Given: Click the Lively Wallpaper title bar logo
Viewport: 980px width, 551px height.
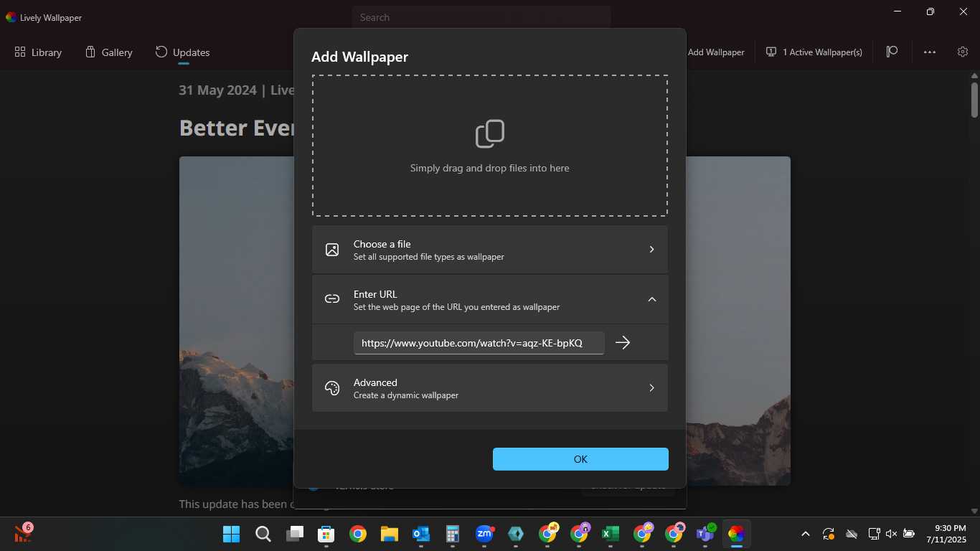Looking at the screenshot, I should (x=11, y=17).
